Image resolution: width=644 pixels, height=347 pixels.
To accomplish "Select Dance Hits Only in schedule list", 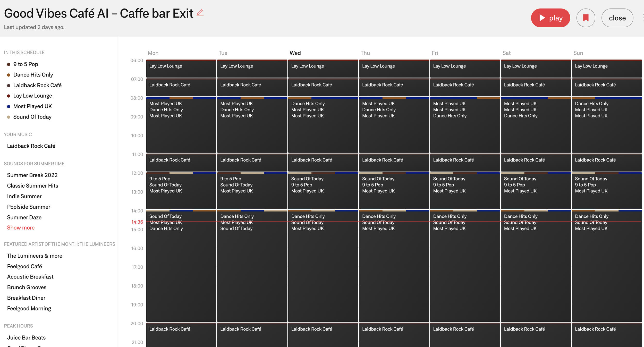I will pyautogui.click(x=33, y=75).
